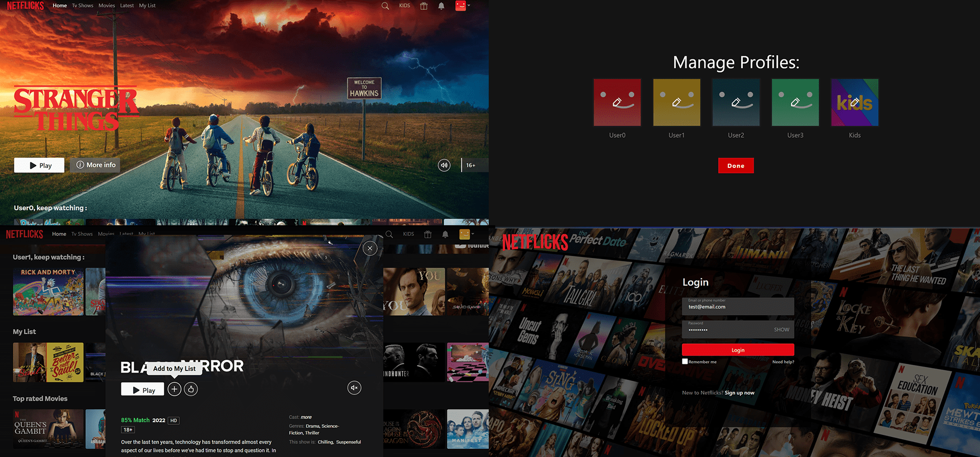980x457 pixels.
Task: Click the 18+ rating badge in modal
Action: pyautogui.click(x=128, y=430)
